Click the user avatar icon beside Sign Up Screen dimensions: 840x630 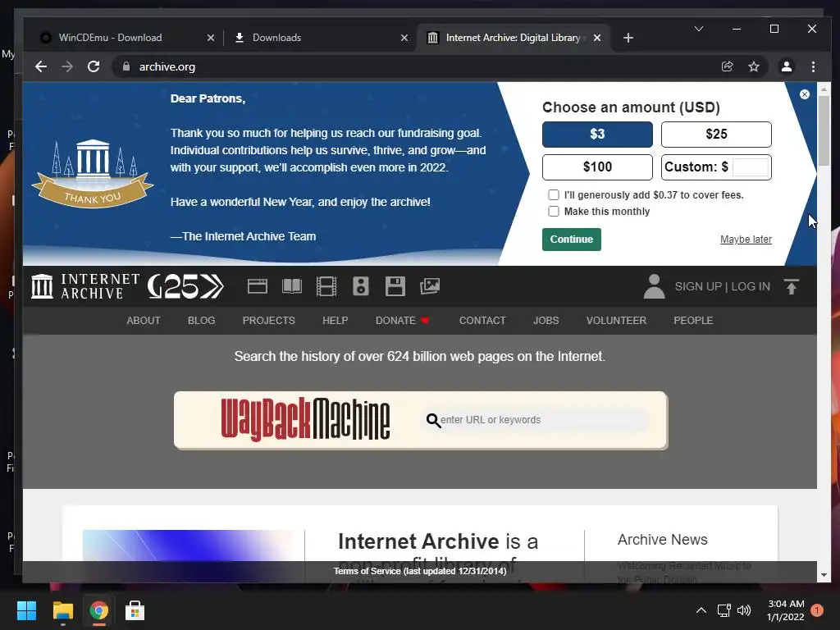click(x=654, y=286)
